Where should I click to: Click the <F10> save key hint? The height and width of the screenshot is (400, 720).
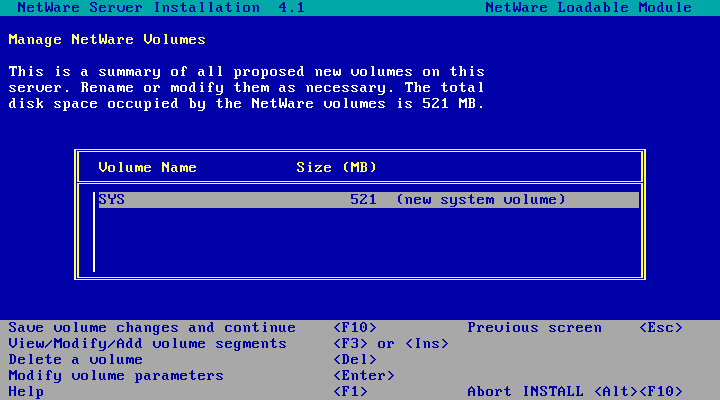(x=355, y=328)
